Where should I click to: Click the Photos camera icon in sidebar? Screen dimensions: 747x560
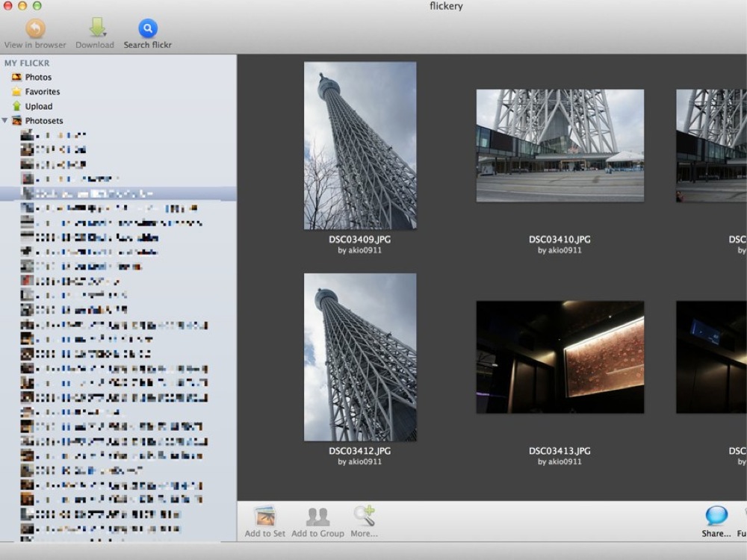point(16,77)
